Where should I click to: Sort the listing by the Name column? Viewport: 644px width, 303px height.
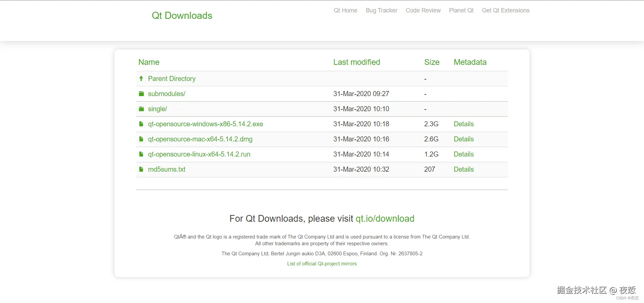(149, 62)
